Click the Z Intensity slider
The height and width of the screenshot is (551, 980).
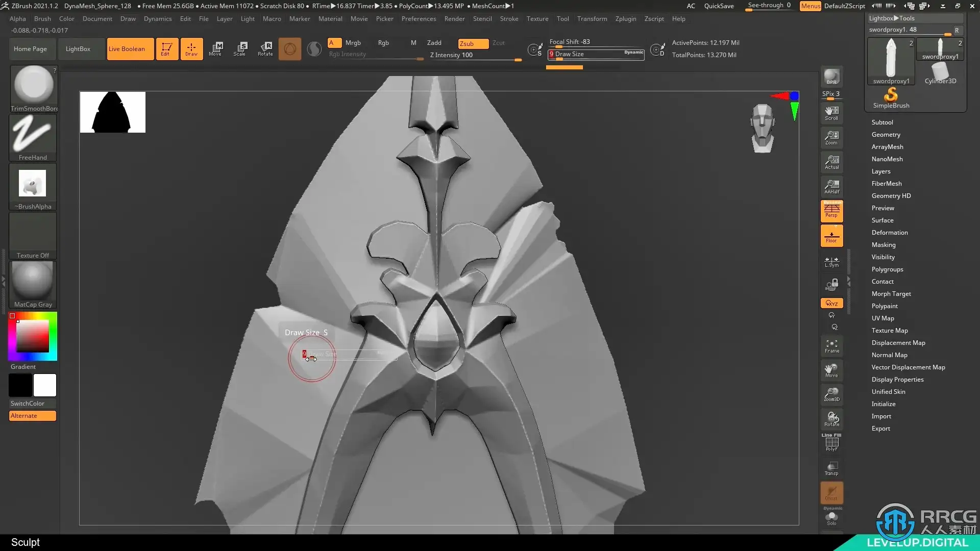point(475,55)
